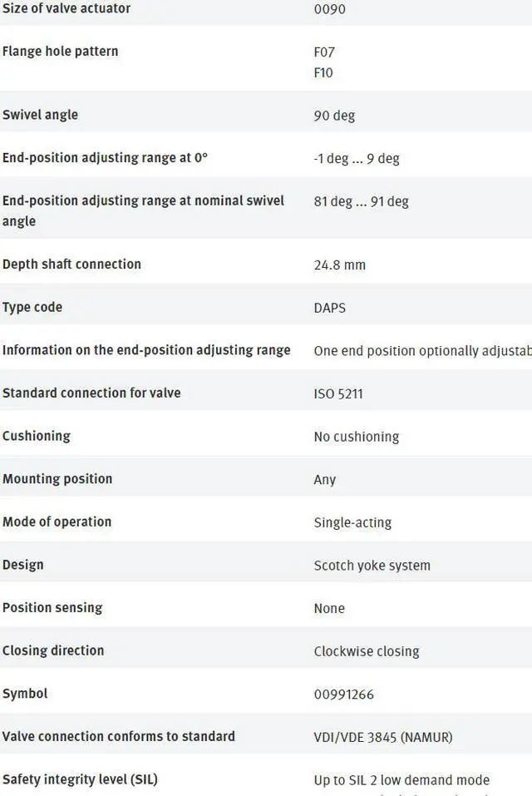Click the 'VDI/VDE 3845 (NAMUR)' value

coord(382,737)
